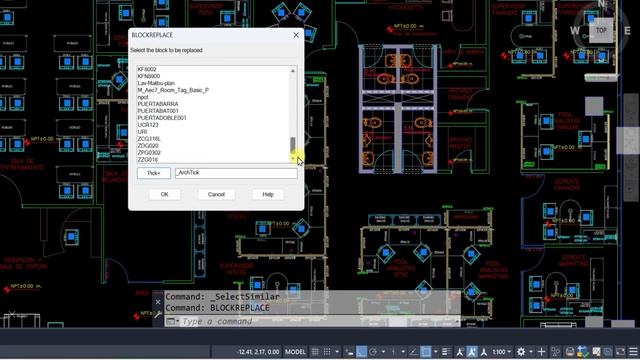This screenshot has width=640, height=360.
Task: Select Lav-Malibu-plan in the block list
Action: click(156, 83)
